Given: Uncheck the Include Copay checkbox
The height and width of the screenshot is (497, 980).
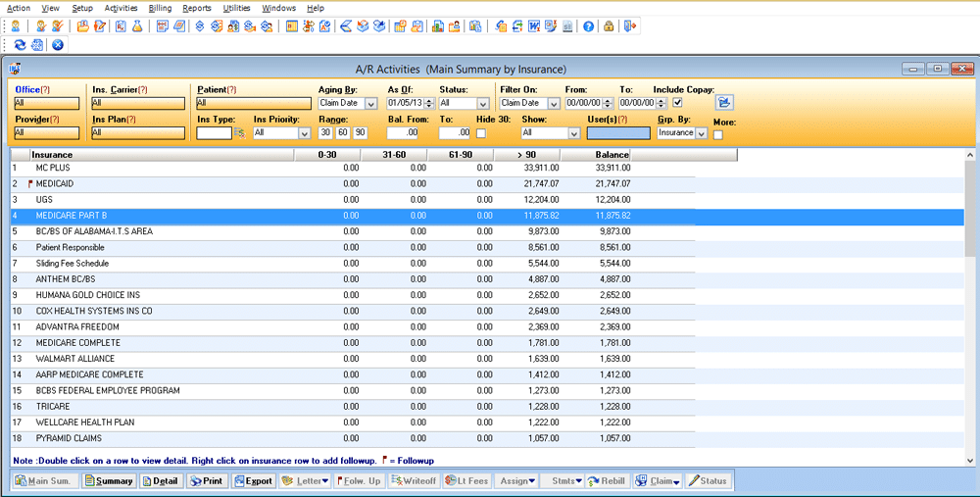Looking at the screenshot, I should pyautogui.click(x=678, y=103).
